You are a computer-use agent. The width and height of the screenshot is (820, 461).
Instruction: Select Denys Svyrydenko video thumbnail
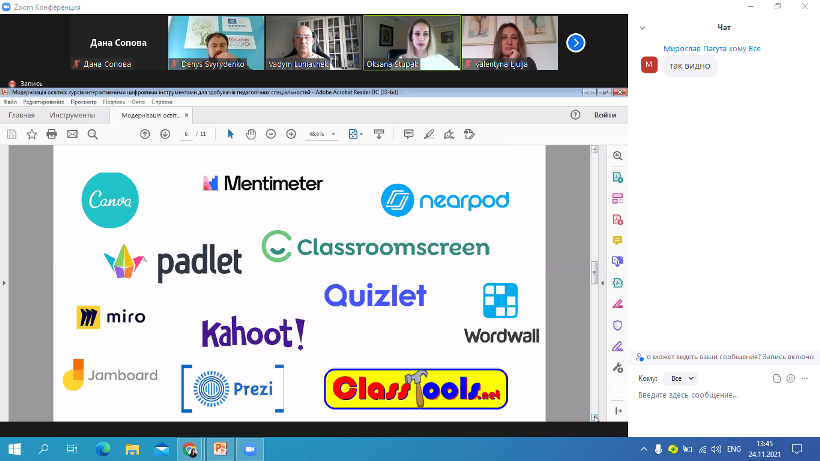click(216, 43)
